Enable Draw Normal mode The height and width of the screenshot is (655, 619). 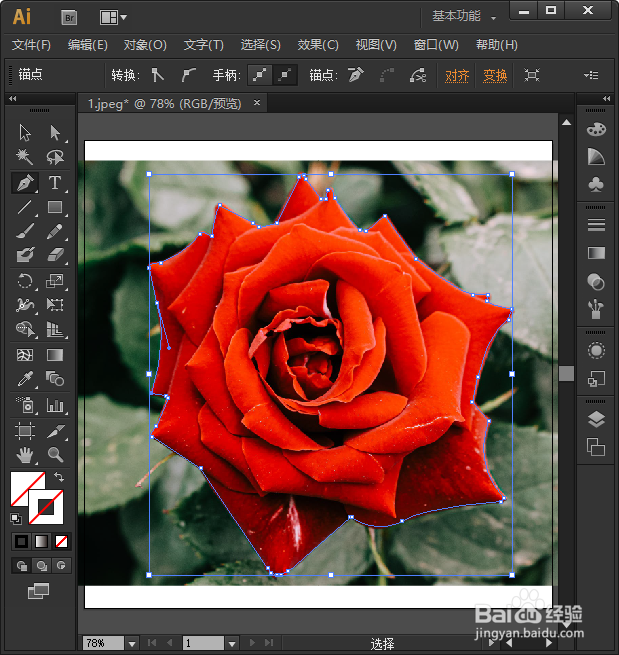coord(22,566)
